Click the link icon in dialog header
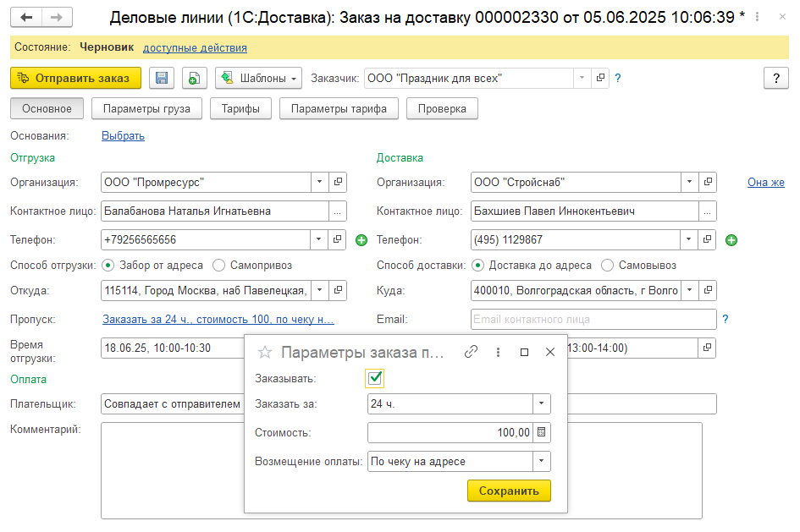This screenshot has width=800, height=532. 472,352
